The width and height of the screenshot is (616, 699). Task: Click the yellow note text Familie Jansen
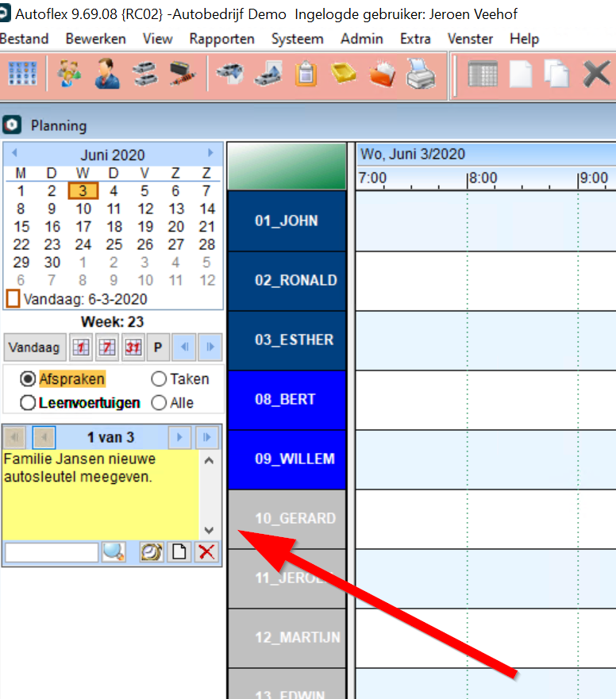tap(80, 467)
